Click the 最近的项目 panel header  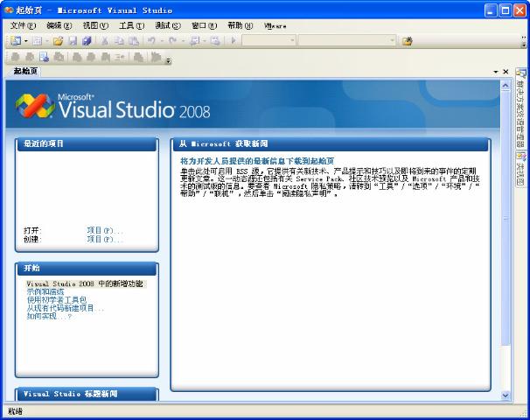87,144
